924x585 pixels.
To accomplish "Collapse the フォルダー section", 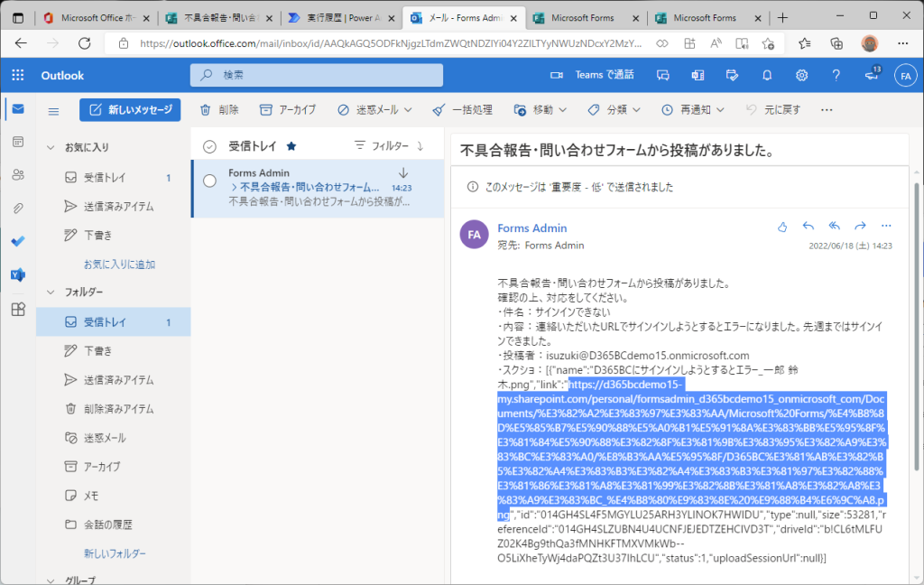I will click(51, 292).
